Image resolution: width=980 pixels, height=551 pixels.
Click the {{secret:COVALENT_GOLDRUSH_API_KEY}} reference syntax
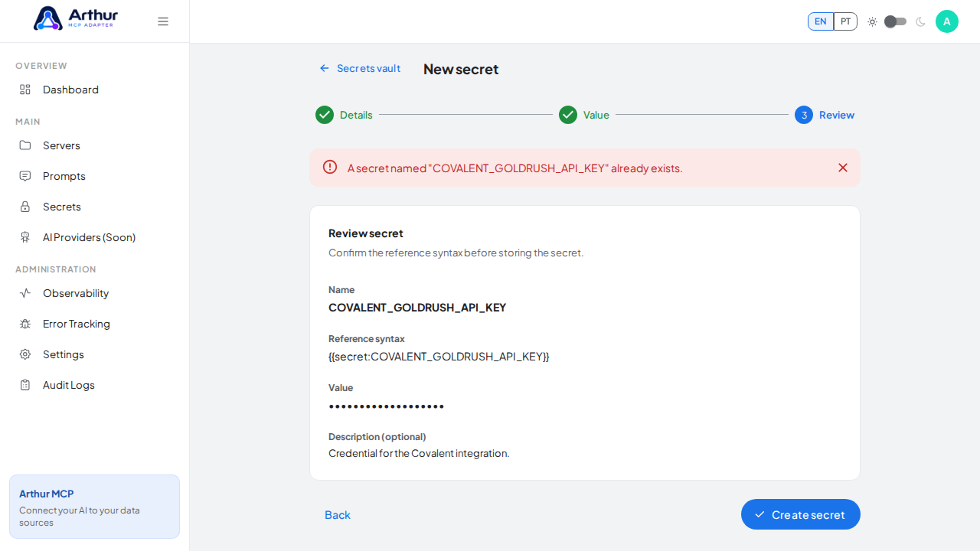click(439, 357)
